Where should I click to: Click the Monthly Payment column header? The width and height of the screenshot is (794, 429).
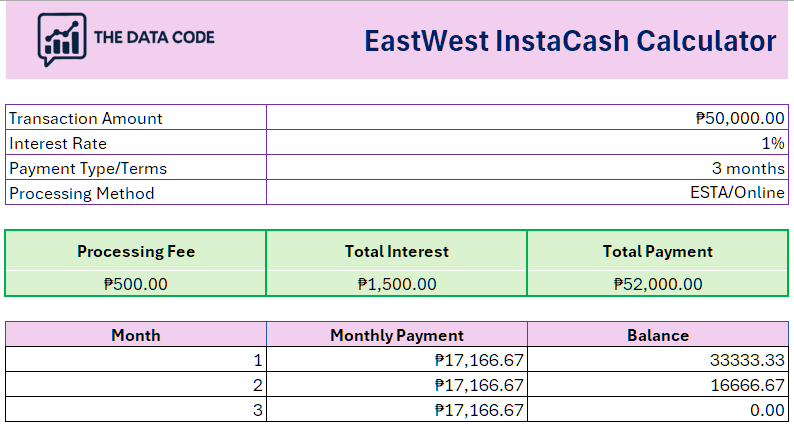coord(396,335)
